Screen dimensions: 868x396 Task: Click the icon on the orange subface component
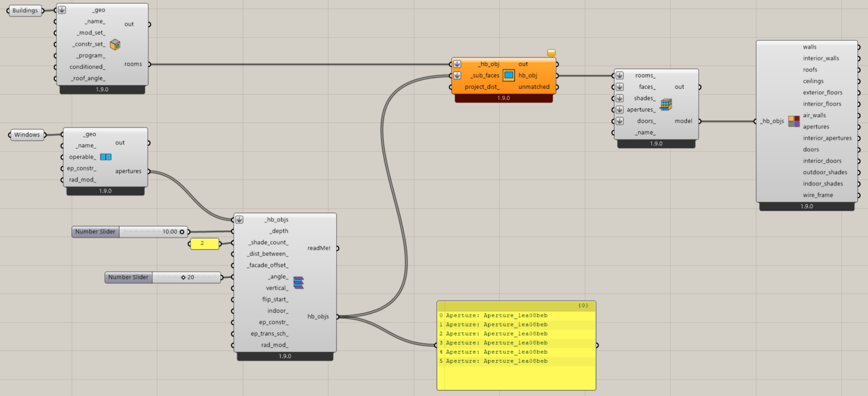[509, 75]
